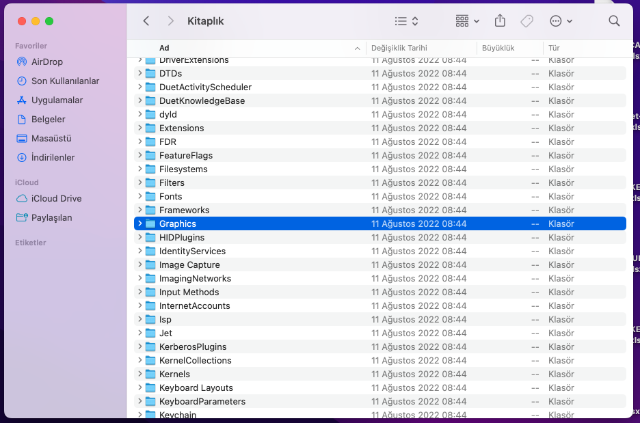This screenshot has height=423, width=640.
Task: Open İndirilenler in the sidebar
Action: point(52,157)
